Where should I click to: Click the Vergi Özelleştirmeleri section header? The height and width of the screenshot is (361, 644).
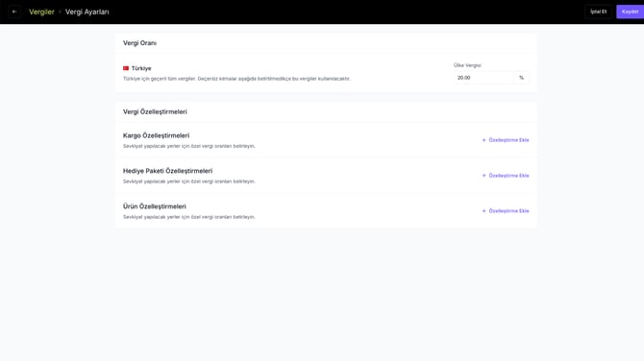[x=155, y=111]
